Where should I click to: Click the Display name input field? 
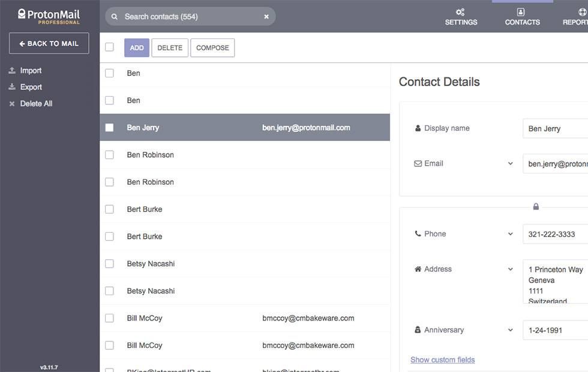(x=555, y=128)
